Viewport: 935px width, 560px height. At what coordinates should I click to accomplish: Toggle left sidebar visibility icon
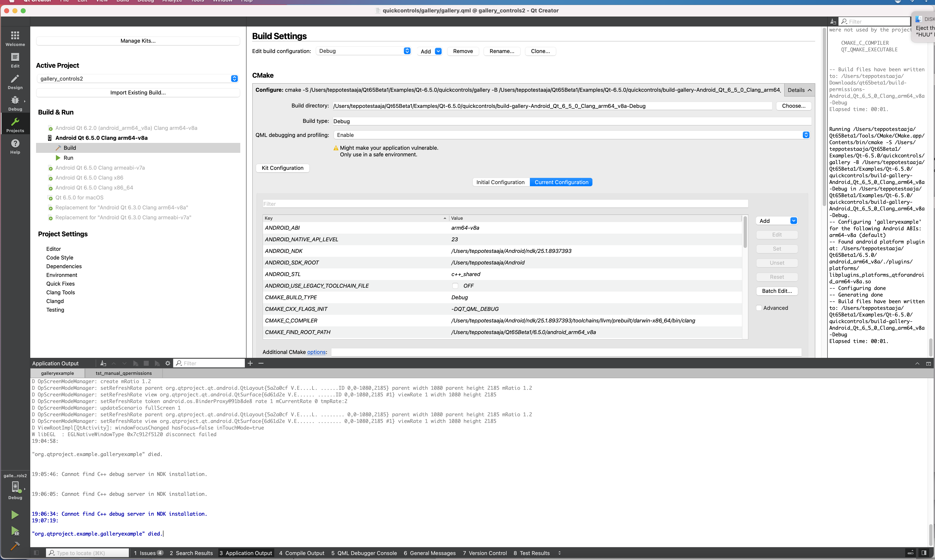36,553
